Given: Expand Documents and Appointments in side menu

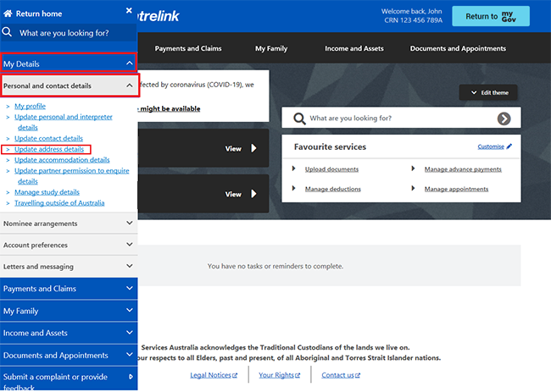Looking at the screenshot, I should (x=69, y=355).
